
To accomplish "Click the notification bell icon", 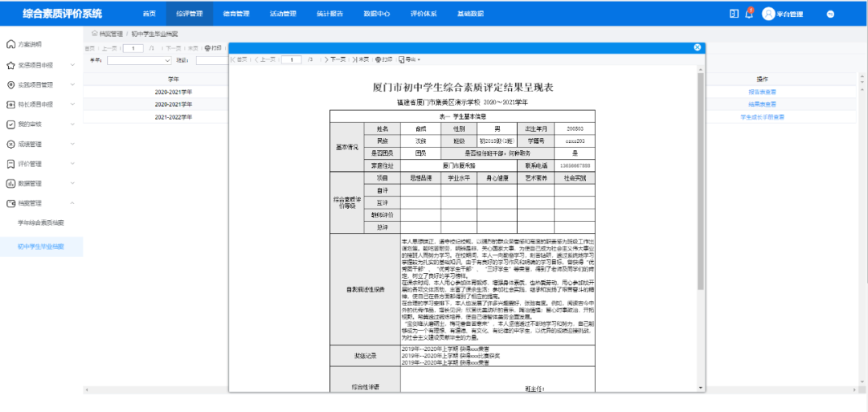I will (x=749, y=14).
